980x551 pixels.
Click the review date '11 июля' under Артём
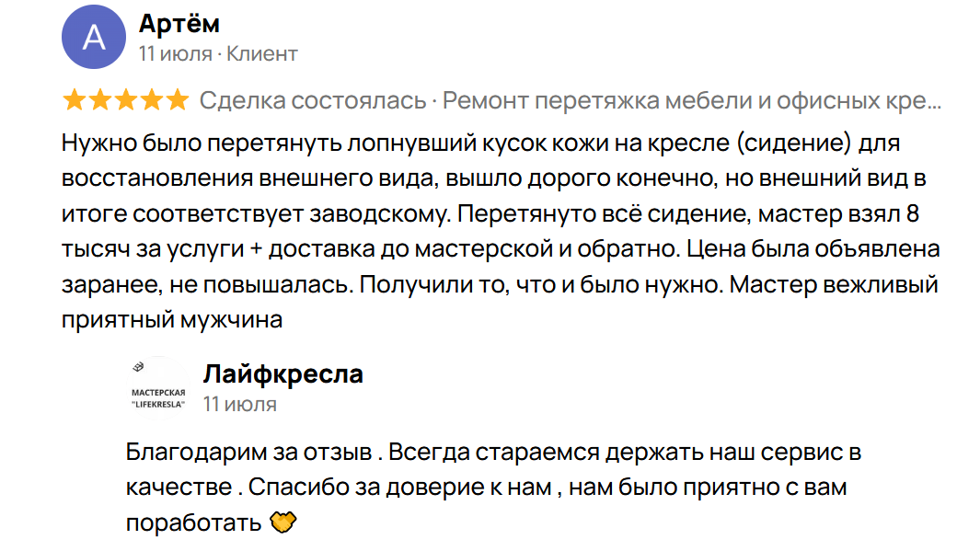[175, 53]
